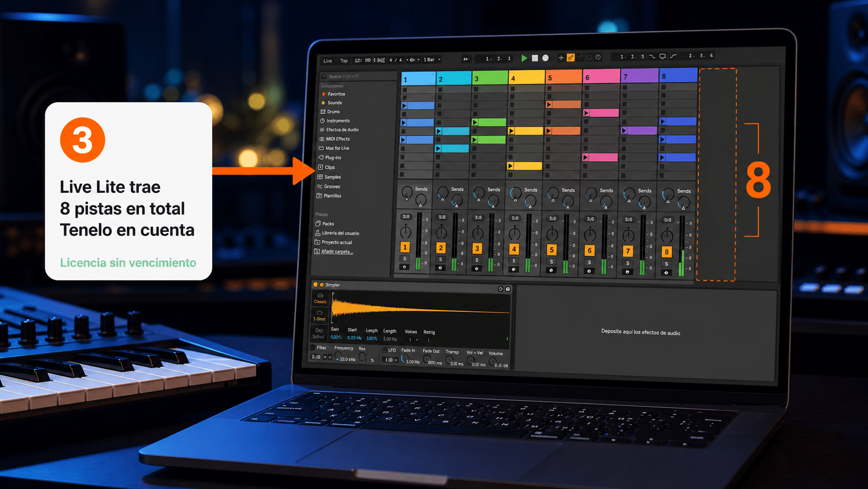Screen dimensions: 868x489
Task: Click the punch-in icon after loop start
Action: click(652, 56)
